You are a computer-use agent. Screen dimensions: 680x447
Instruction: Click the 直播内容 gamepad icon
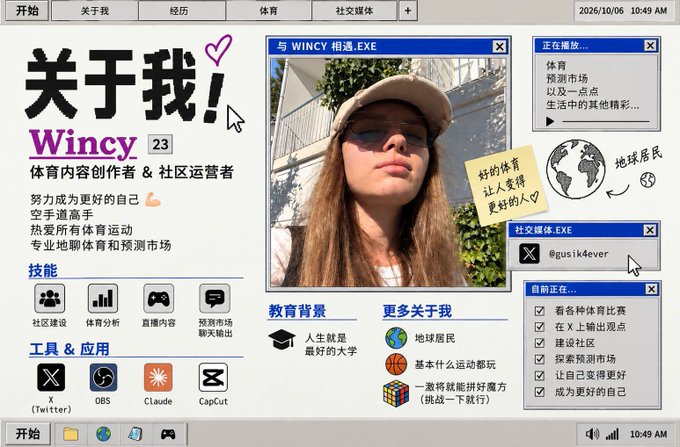click(x=158, y=298)
